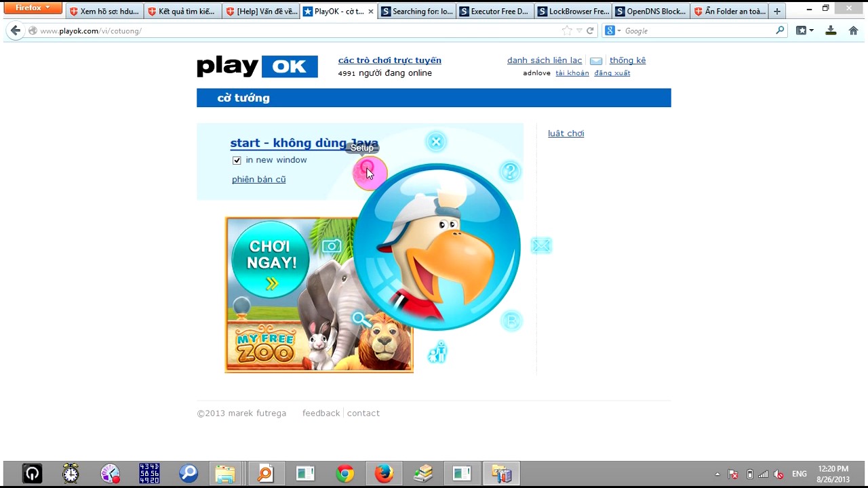
Task: Click the ENG language indicator in tray
Action: tap(800, 474)
